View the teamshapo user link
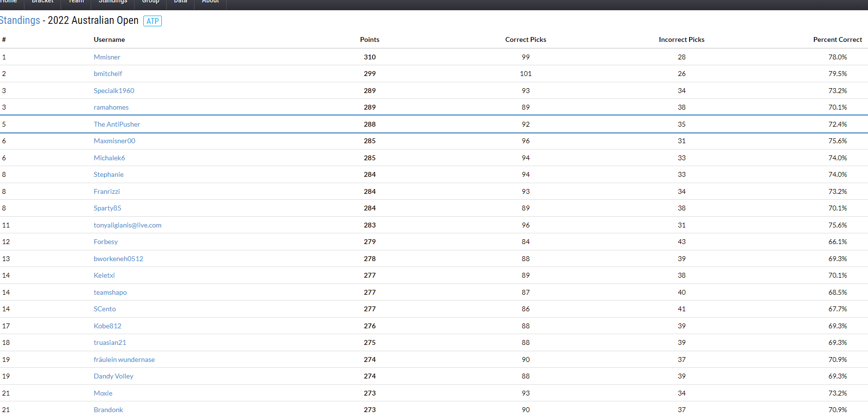Viewport: 868px width, 416px height. (110, 292)
